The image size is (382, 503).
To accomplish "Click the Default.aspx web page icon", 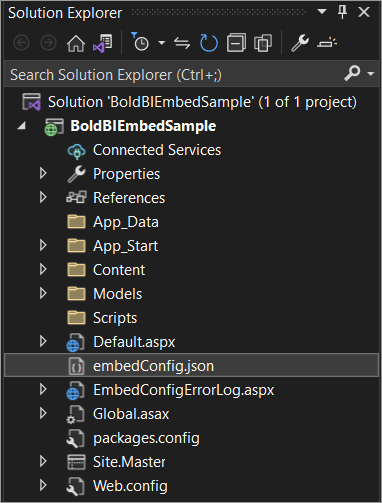I will point(75,342).
